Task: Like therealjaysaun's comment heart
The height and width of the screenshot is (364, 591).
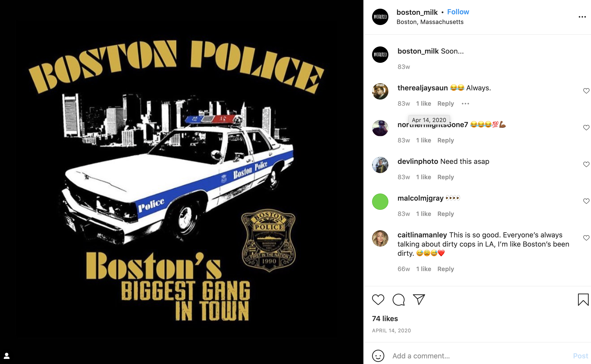Action: [x=586, y=91]
